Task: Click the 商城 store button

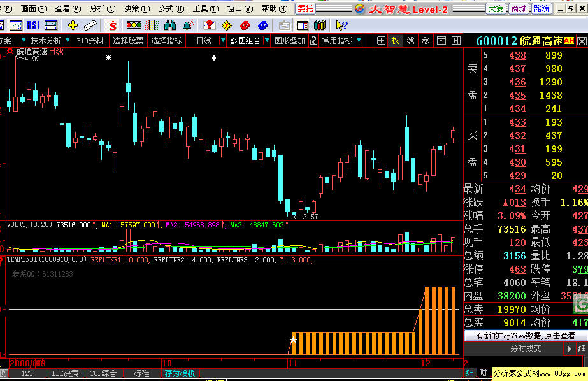Action: pyautogui.click(x=519, y=9)
